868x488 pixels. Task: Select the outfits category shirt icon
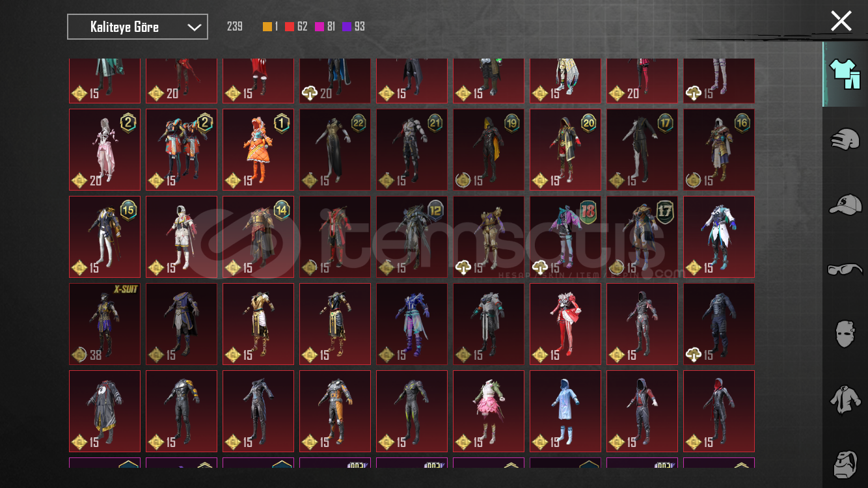[x=844, y=74]
